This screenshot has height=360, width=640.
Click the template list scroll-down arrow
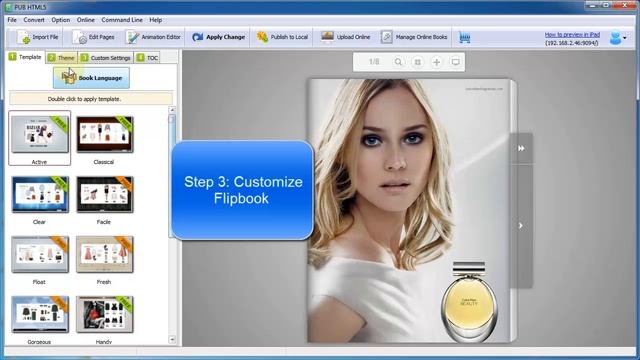coord(172,339)
